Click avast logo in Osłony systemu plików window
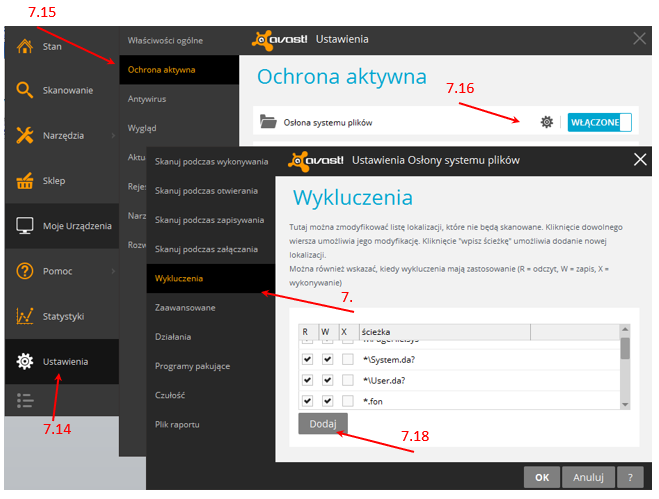The height and width of the screenshot is (499, 659). 316,161
